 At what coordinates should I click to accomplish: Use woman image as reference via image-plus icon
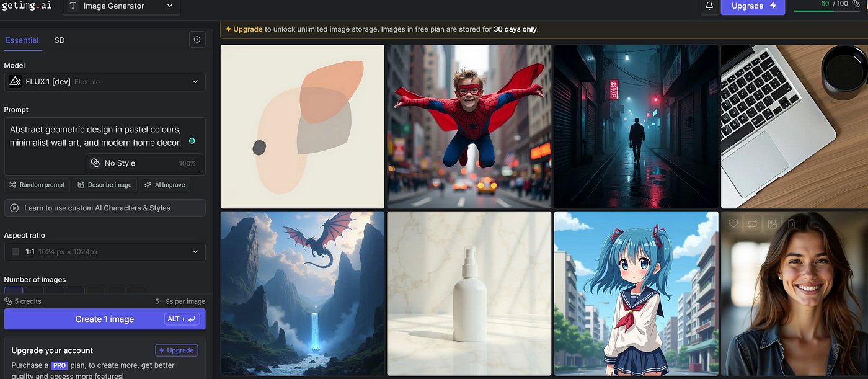(x=772, y=224)
